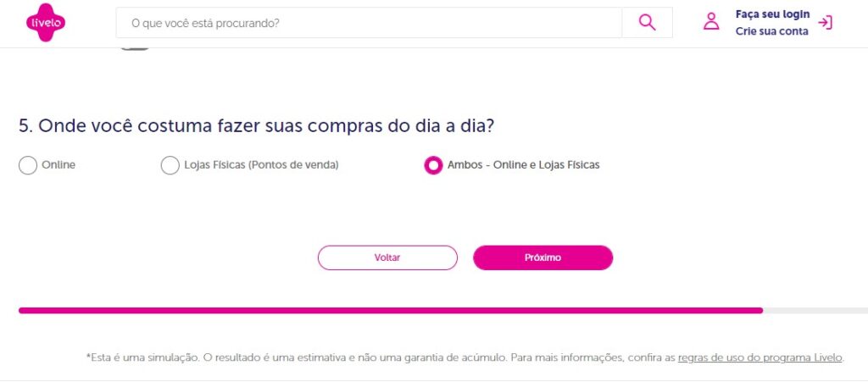Screen dimensions: 868x382
Task: Click the 'Online' option label text
Action: [x=58, y=165]
